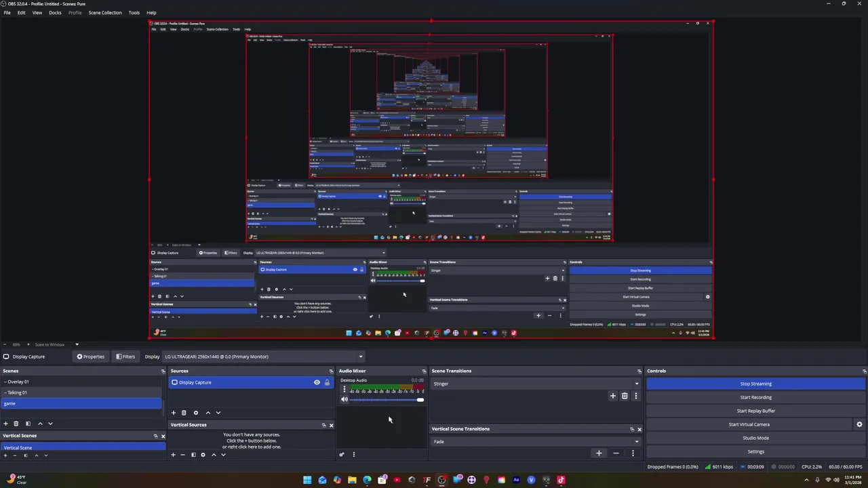Open scene transition properties three-dot menu
This screenshot has height=488, width=868.
pos(635,396)
